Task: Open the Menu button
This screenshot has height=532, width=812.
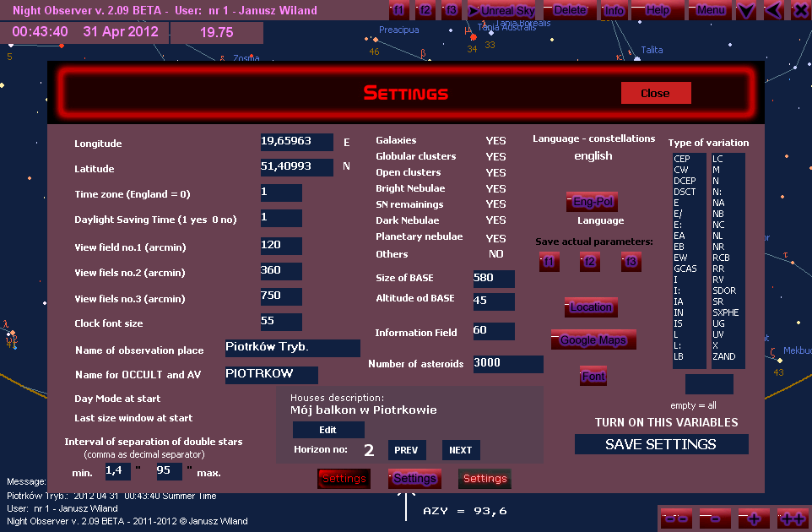Action: click(x=711, y=10)
